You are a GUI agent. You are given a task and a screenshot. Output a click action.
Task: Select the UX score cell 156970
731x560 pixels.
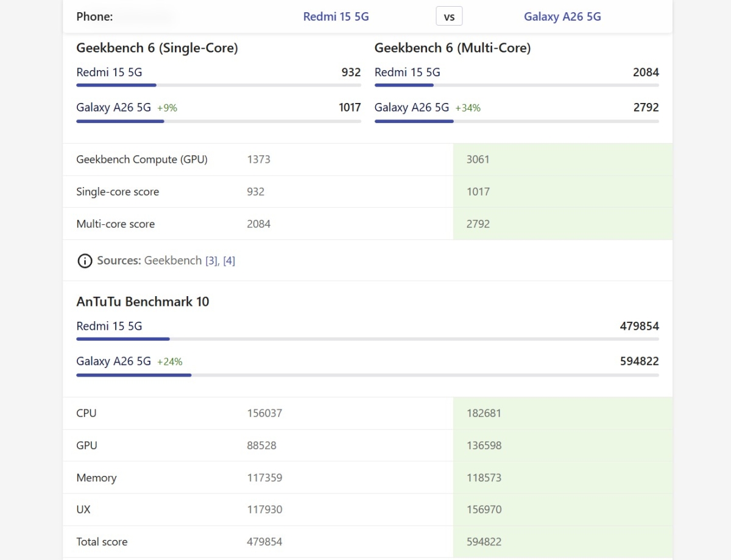coord(484,509)
